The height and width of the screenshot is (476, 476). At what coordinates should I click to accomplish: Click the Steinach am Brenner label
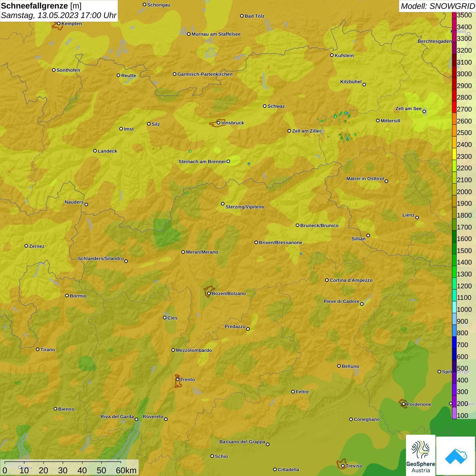click(202, 161)
